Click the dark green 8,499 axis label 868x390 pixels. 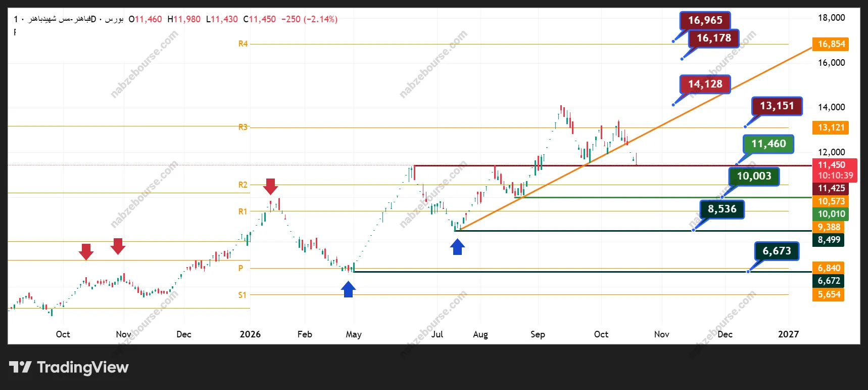pyautogui.click(x=829, y=240)
